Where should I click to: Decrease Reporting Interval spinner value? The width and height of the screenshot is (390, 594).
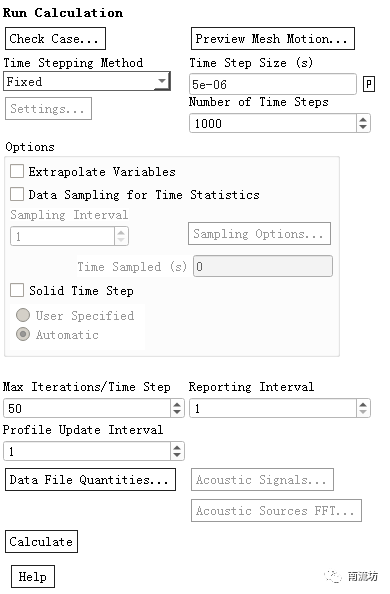tap(363, 412)
